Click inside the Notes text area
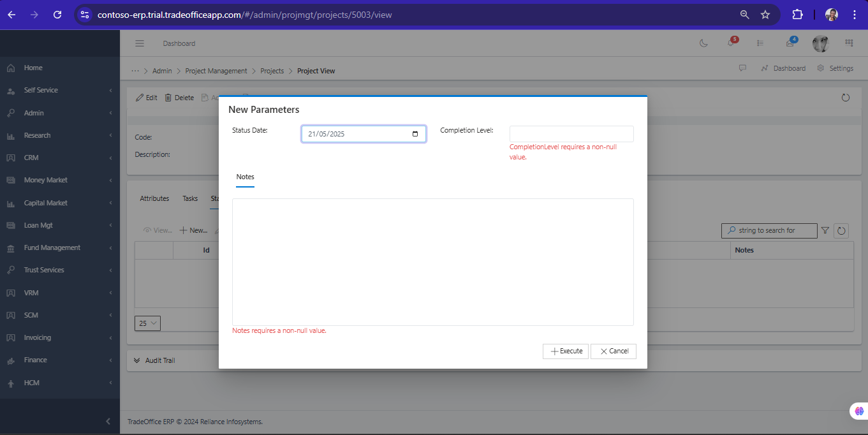Screen dimensions: 868x435 [432, 262]
